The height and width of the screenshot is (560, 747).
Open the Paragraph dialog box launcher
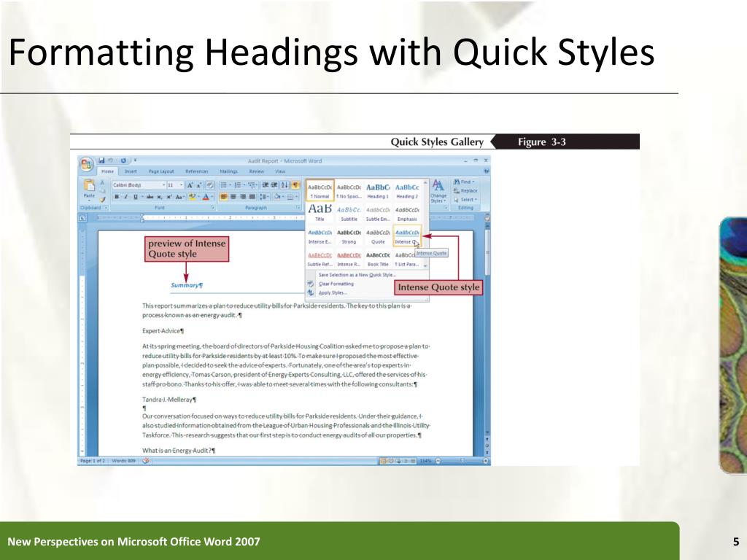click(x=298, y=207)
